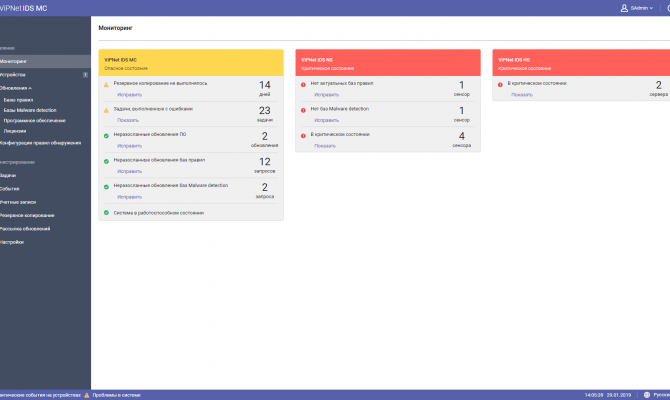
Task: Click Исправить under Неразосланные обновления баз Malware detection
Action: coord(129,197)
